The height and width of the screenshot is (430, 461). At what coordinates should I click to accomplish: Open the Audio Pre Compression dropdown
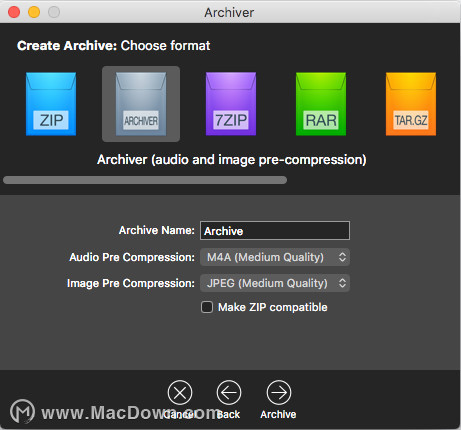(275, 257)
